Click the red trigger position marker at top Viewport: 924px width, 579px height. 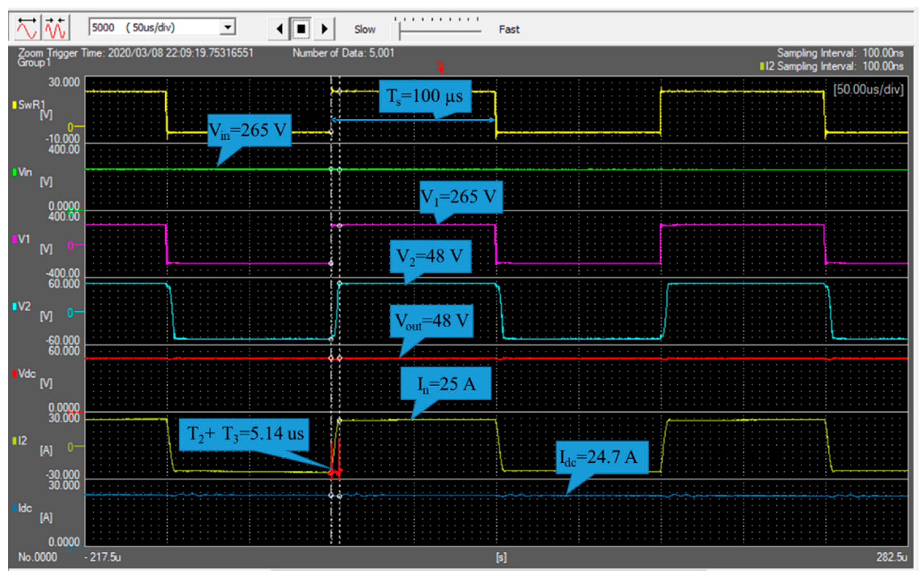point(440,67)
